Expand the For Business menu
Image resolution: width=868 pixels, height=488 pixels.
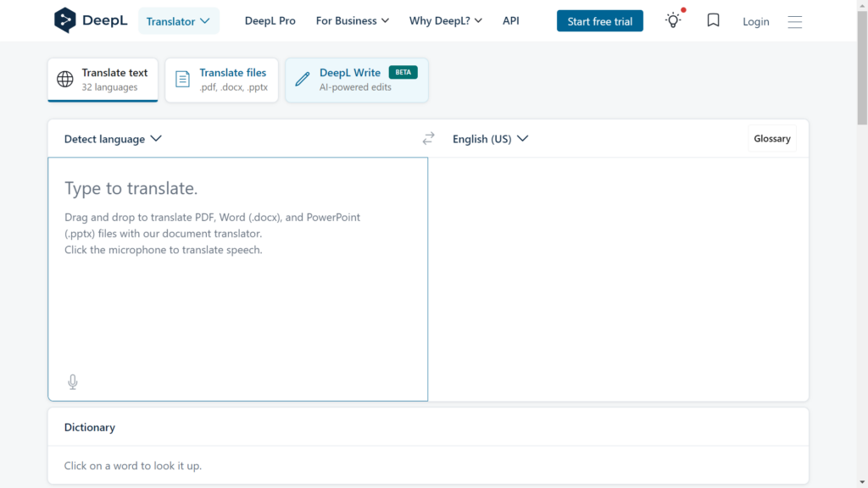(x=352, y=20)
